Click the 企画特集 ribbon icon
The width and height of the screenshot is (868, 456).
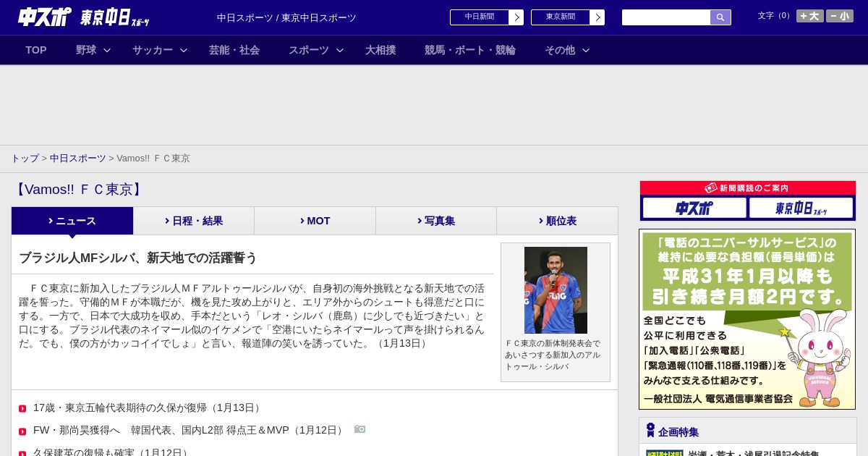(x=650, y=430)
